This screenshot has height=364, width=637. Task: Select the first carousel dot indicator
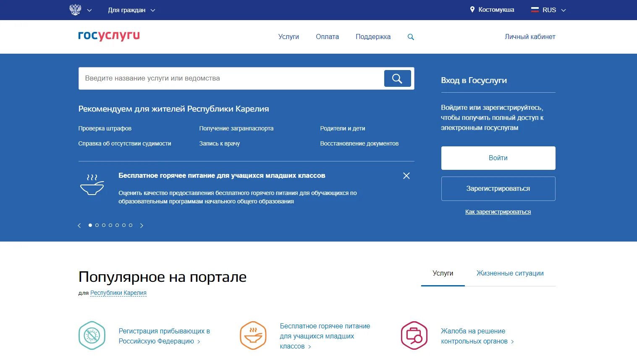90,225
